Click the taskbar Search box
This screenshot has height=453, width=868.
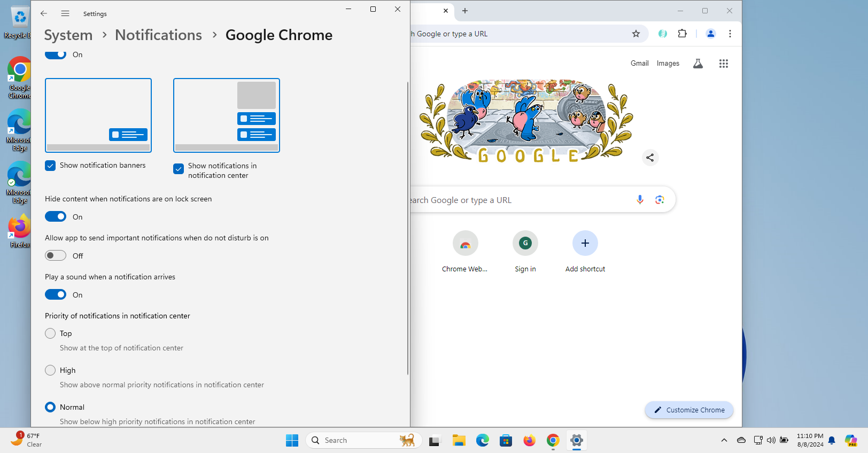[364, 440]
